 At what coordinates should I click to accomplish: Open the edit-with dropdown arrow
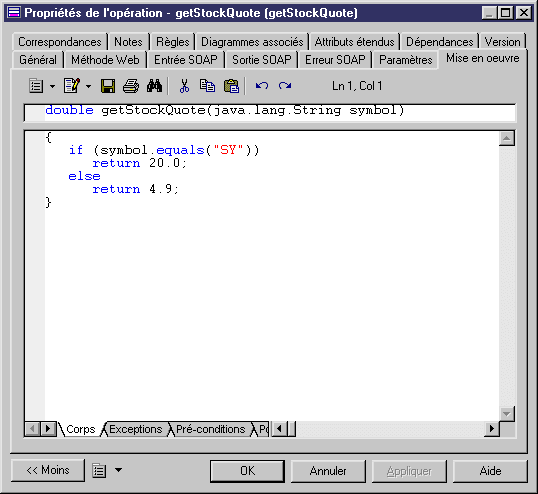click(x=89, y=86)
